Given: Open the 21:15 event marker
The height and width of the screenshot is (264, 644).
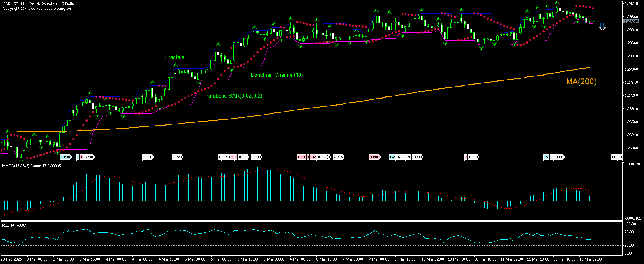Looking at the screenshot, I should click(x=338, y=157).
